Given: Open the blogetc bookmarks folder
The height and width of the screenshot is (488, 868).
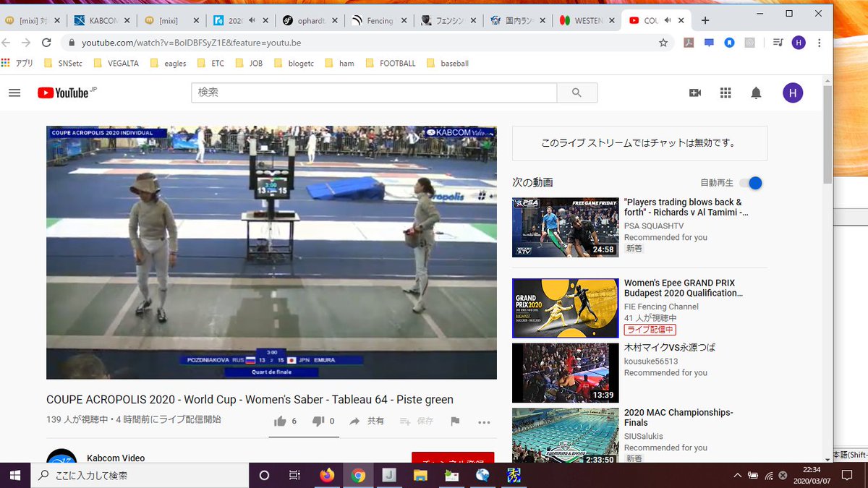Looking at the screenshot, I should (x=294, y=64).
